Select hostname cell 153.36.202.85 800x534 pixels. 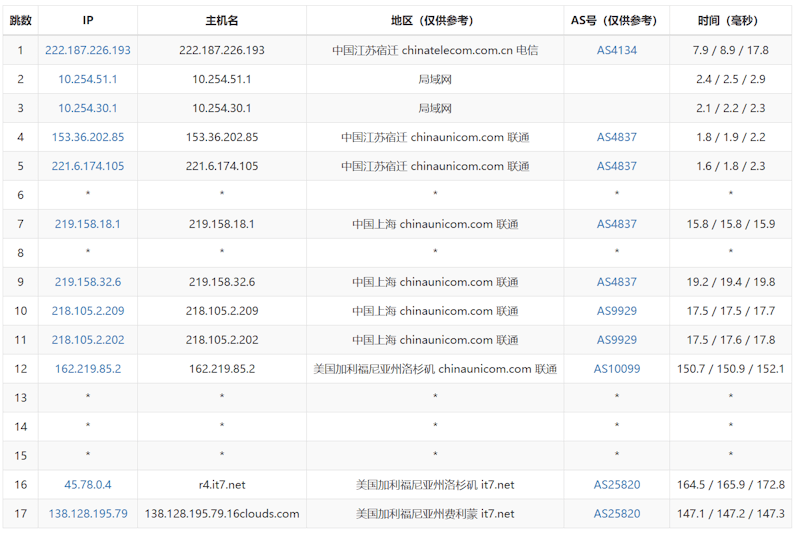(222, 137)
